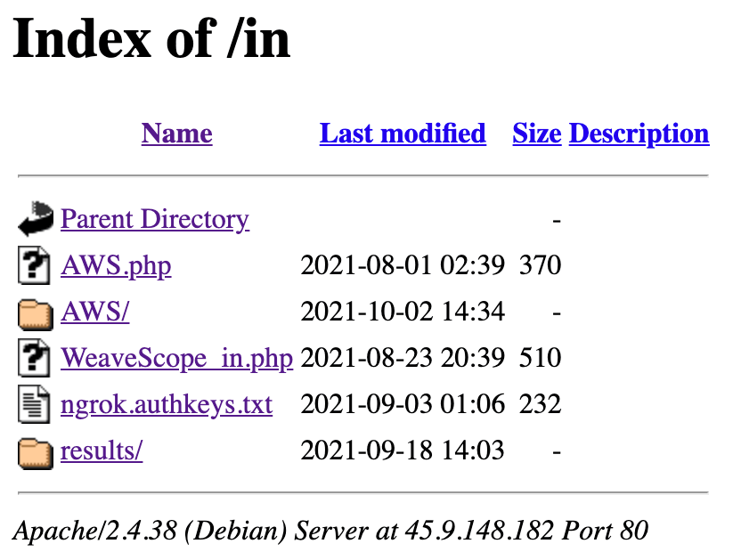The height and width of the screenshot is (560, 733).
Task: Click the 2021-10-02 14:34 modified date
Action: pos(403,312)
